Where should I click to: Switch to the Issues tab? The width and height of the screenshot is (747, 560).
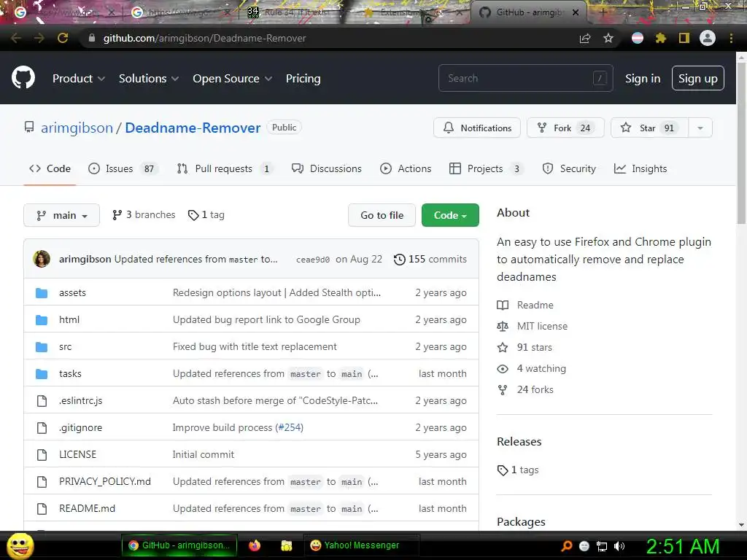[123, 168]
